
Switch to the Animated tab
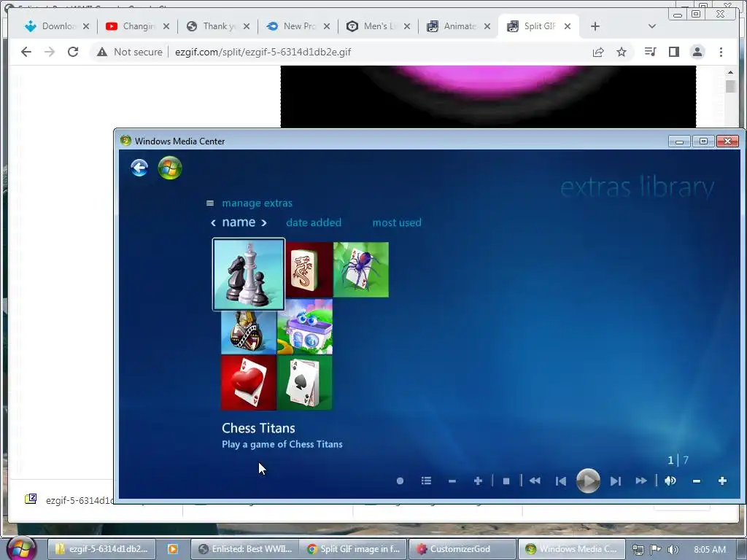(460, 26)
